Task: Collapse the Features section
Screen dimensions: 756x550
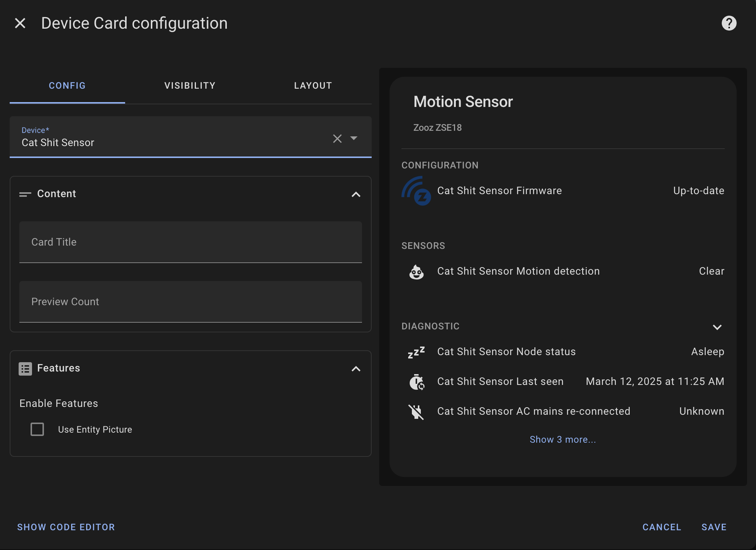Action: [356, 369]
